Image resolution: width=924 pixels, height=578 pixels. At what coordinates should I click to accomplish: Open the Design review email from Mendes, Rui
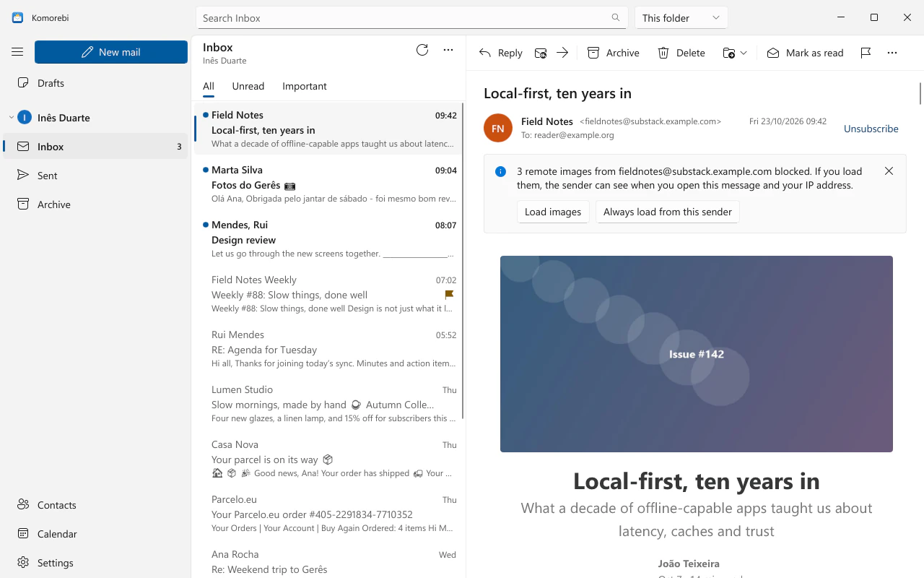328,239
